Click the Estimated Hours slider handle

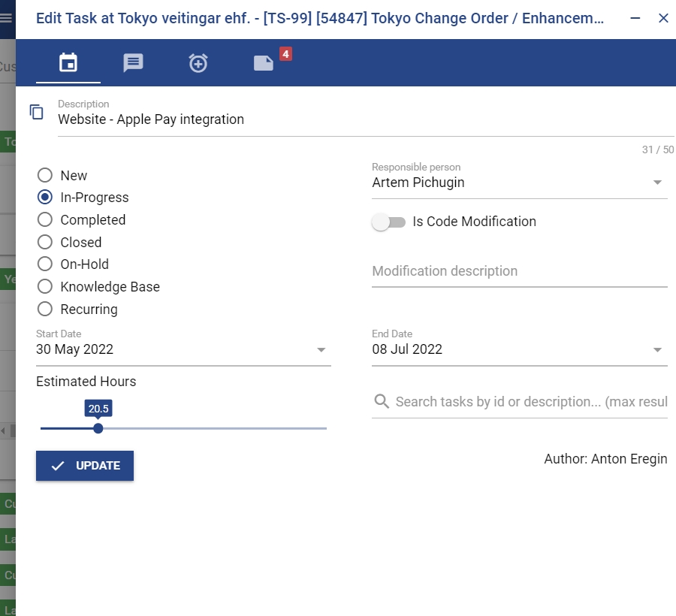click(98, 428)
